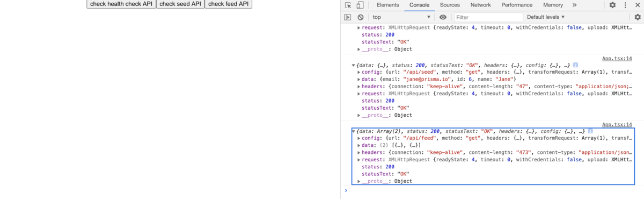Expand __proto__: Object in the /api/feed log
Viewport: 644px width, 199px height.
[x=359, y=181]
